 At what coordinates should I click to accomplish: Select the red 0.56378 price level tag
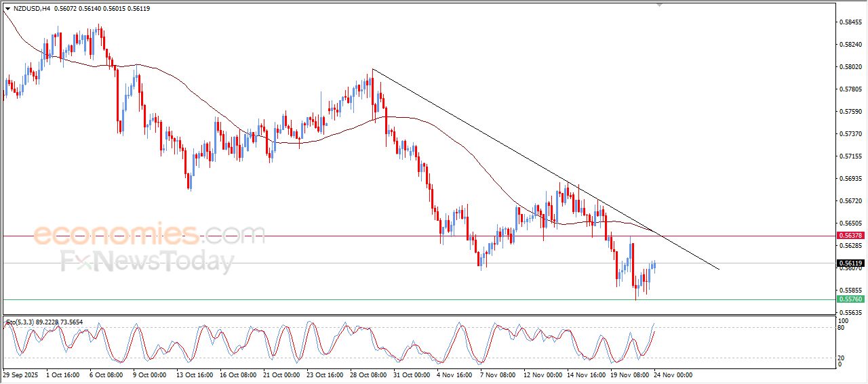tap(850, 236)
